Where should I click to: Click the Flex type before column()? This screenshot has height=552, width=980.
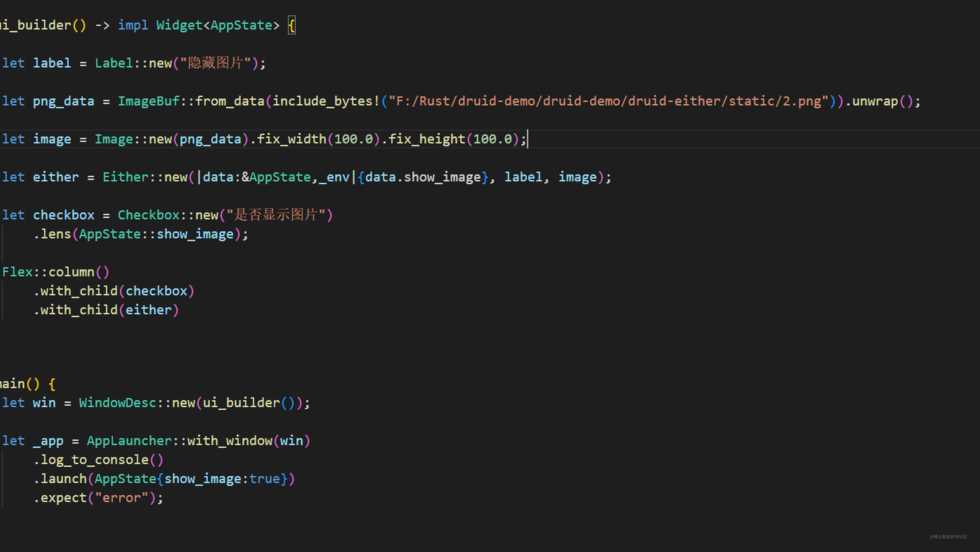(x=17, y=272)
